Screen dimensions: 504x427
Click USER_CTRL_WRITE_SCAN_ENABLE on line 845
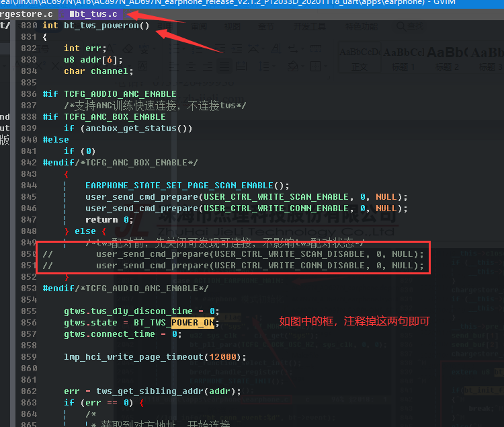pyautogui.click(x=276, y=197)
